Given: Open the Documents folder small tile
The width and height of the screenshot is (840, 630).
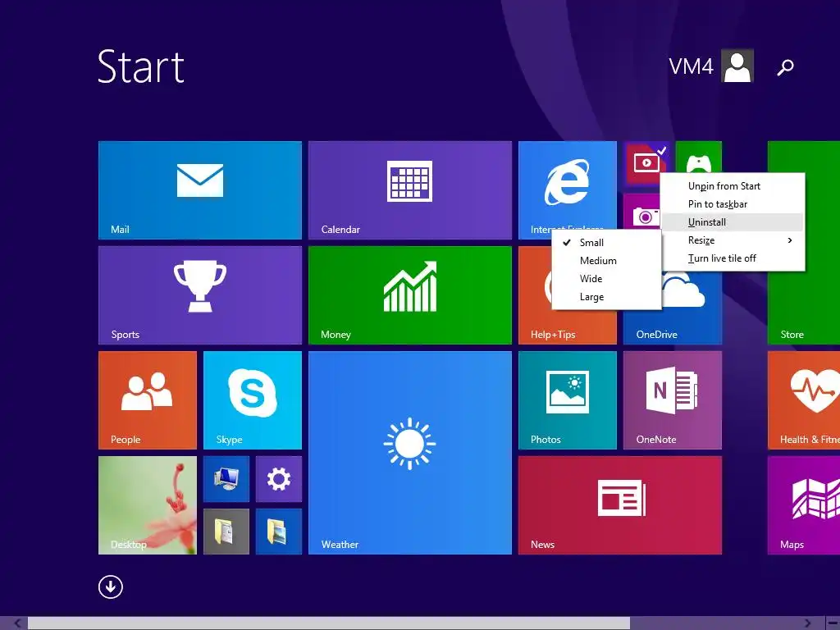Looking at the screenshot, I should click(226, 532).
